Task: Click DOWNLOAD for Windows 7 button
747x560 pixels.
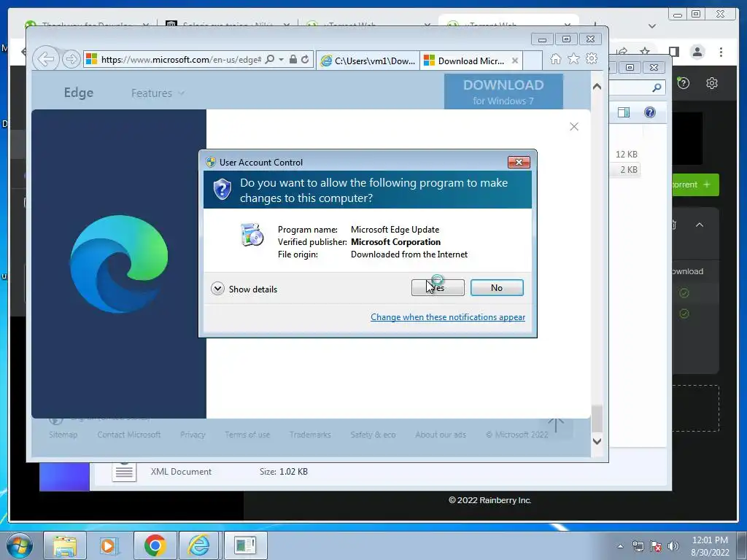Action: (x=503, y=91)
